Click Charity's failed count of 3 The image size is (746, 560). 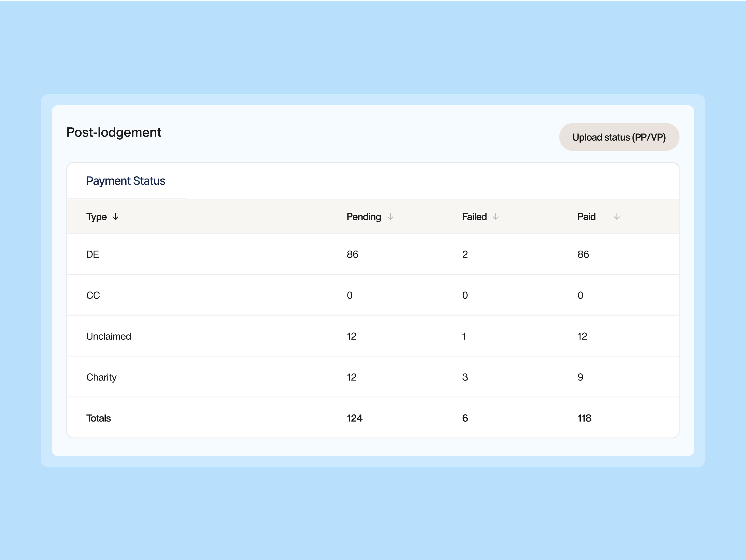pos(465,377)
